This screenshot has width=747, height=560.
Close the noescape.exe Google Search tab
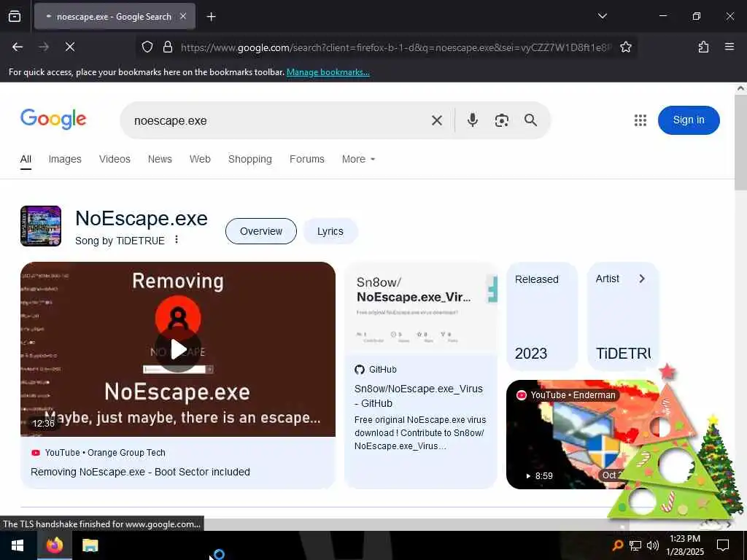[183, 16]
